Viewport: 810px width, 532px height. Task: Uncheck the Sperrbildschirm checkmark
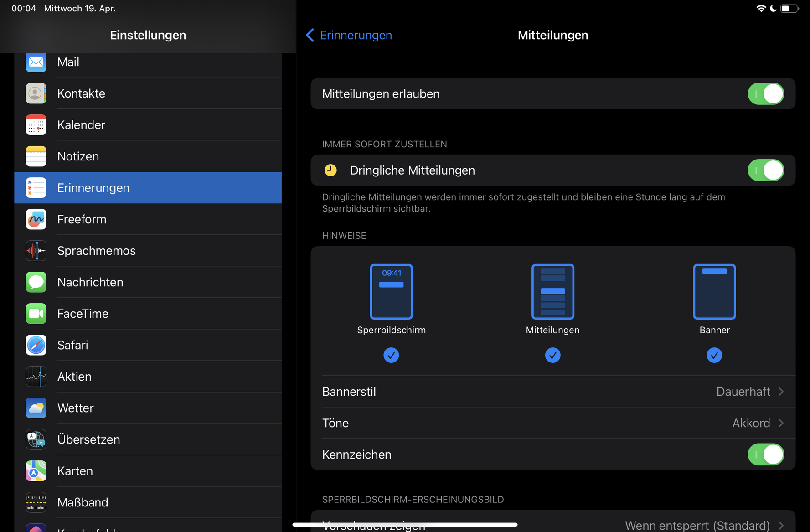coord(391,355)
